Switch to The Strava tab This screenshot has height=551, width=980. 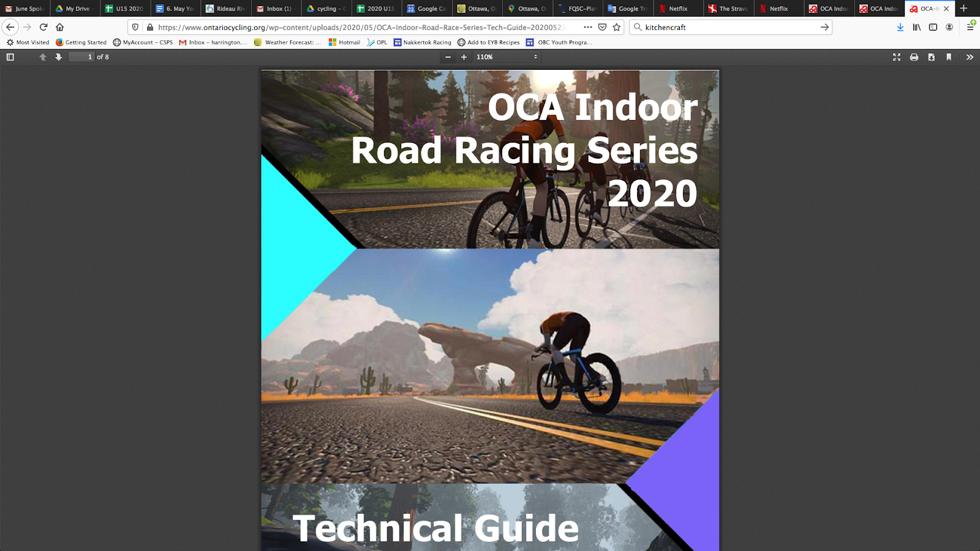[729, 9]
